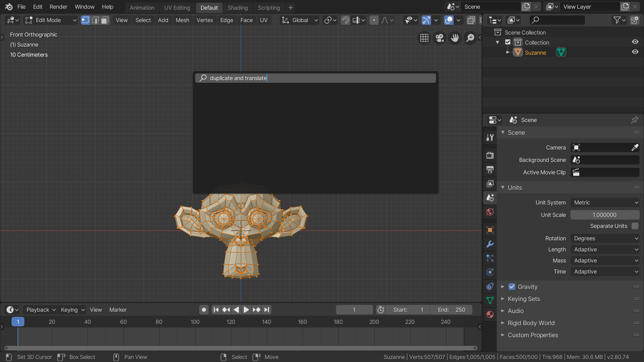Image resolution: width=644 pixels, height=362 pixels.
Task: Open the Length Adaptive dropdown
Action: [605, 249]
